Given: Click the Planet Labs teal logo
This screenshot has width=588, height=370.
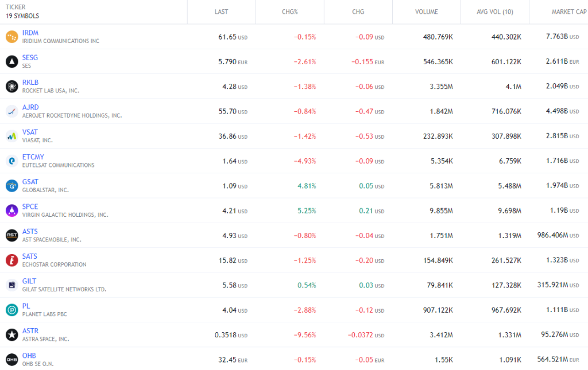Looking at the screenshot, I should pos(12,310).
